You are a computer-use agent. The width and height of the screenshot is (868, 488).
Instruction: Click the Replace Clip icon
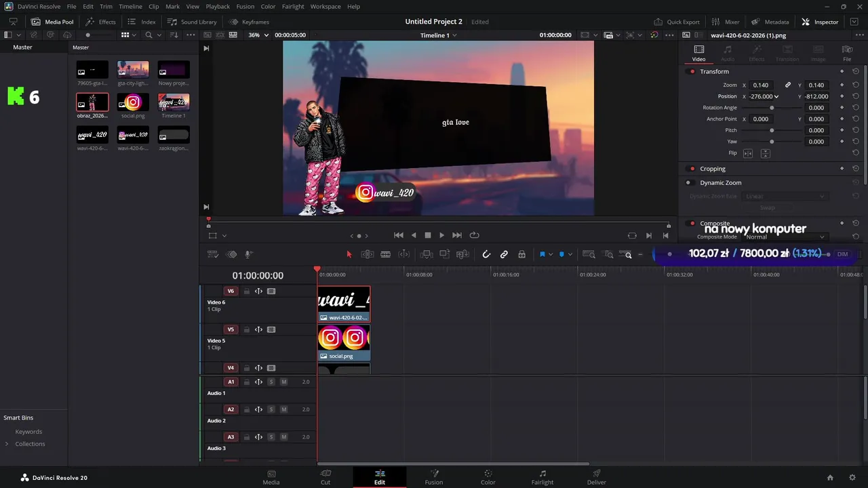click(462, 254)
